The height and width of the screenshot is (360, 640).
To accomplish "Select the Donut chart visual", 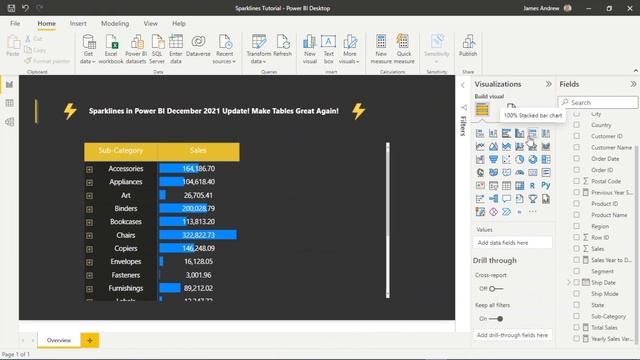I will tap(532, 159).
